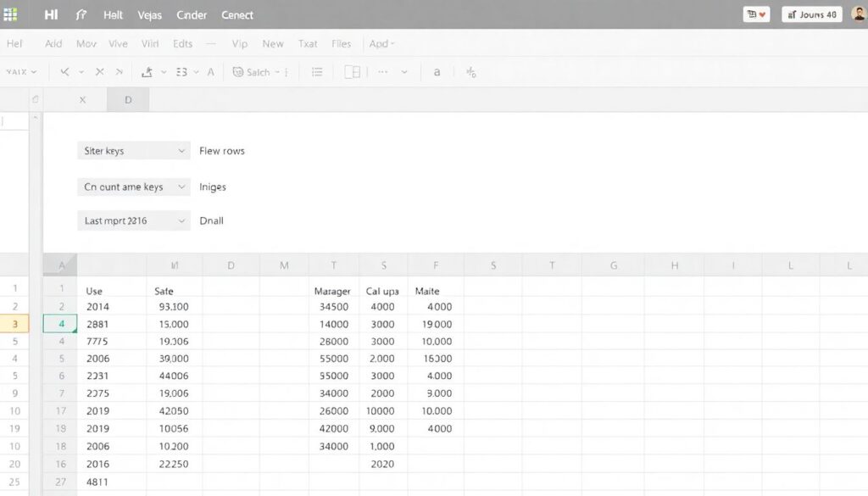Open the Apd menu dropdown
The image size is (868, 496).
382,44
